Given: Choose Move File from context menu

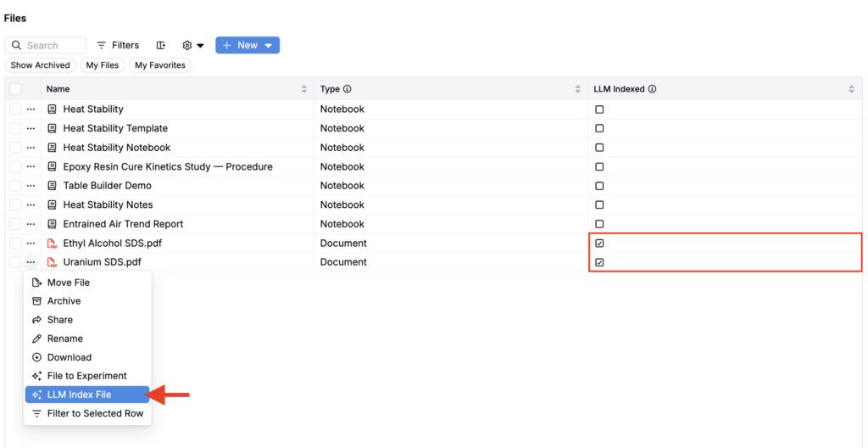Looking at the screenshot, I should point(87,283).
